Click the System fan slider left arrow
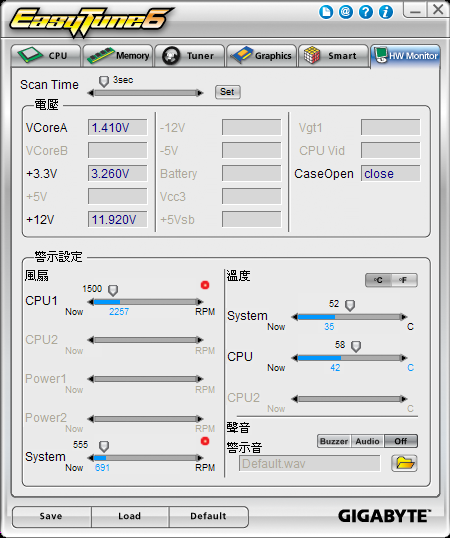 (x=91, y=458)
